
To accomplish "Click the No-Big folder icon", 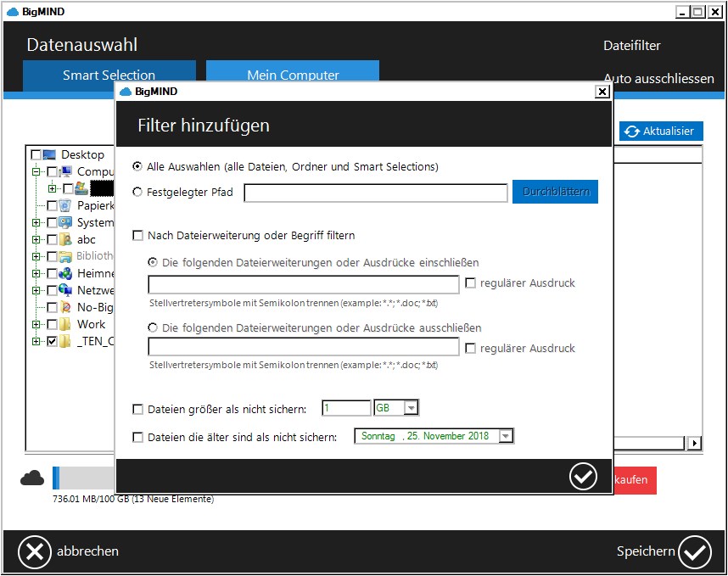I will coord(65,307).
